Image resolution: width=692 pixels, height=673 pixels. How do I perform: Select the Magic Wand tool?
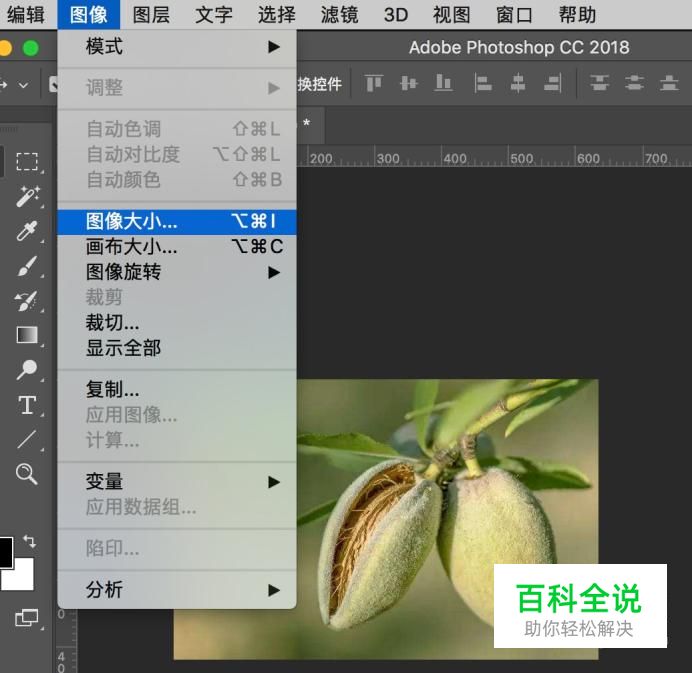coord(27,196)
